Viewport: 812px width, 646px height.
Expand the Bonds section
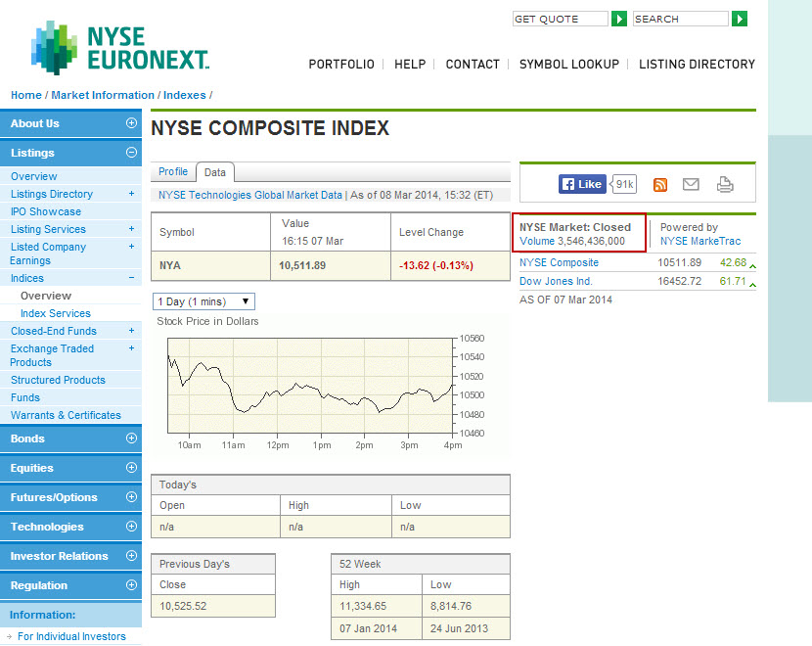(x=131, y=438)
